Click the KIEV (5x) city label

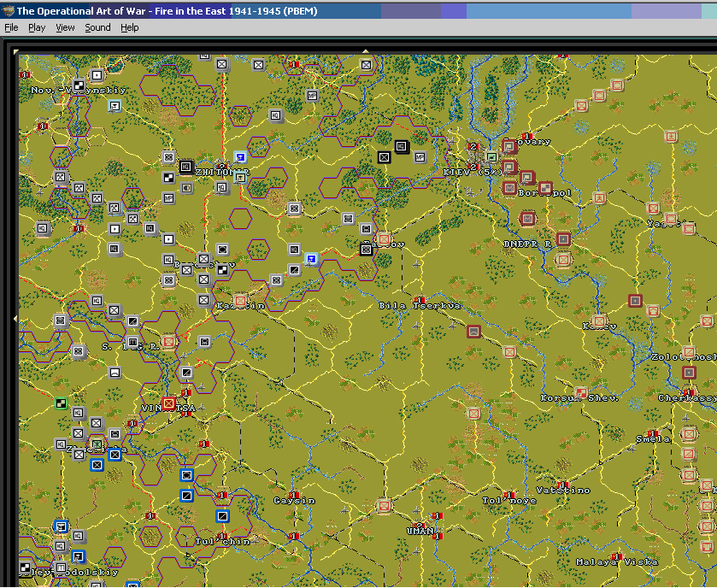coord(473,173)
